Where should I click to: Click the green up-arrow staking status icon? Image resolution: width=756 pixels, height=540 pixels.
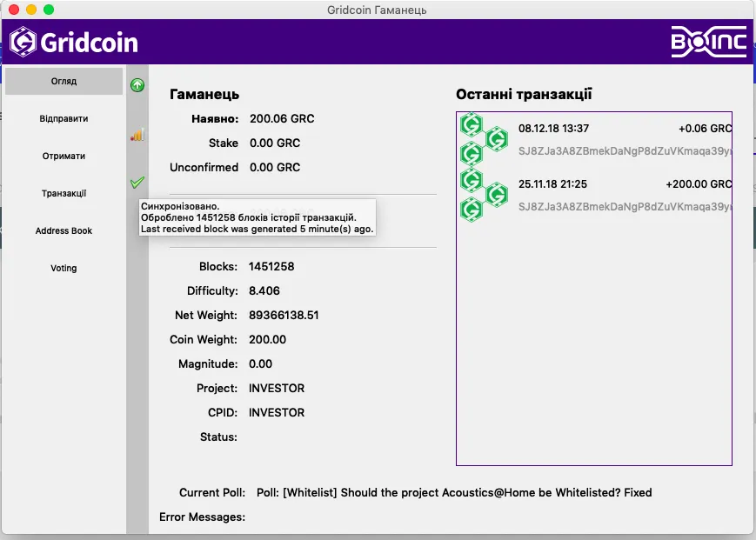(x=137, y=85)
